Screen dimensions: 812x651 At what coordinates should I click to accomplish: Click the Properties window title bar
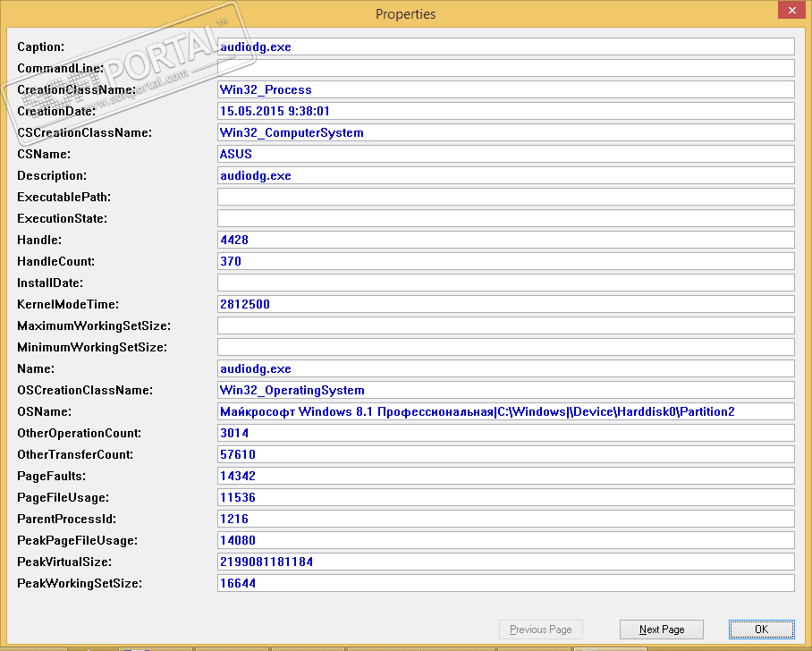coord(405,14)
